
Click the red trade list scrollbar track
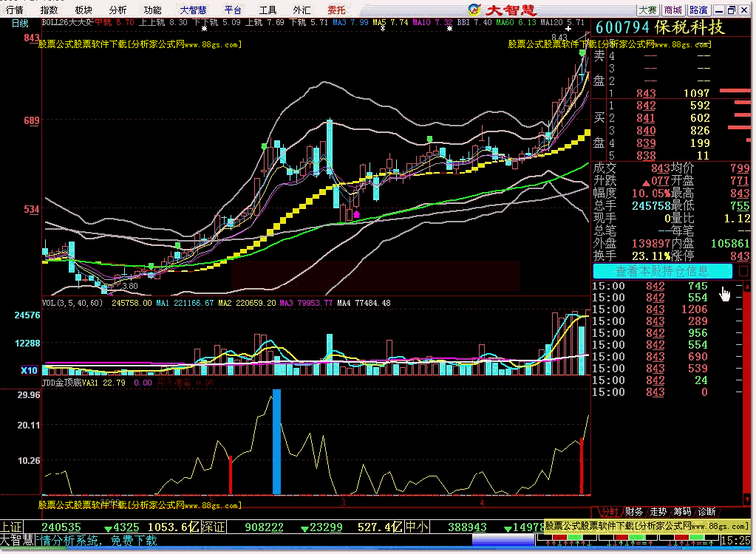[x=747, y=392]
